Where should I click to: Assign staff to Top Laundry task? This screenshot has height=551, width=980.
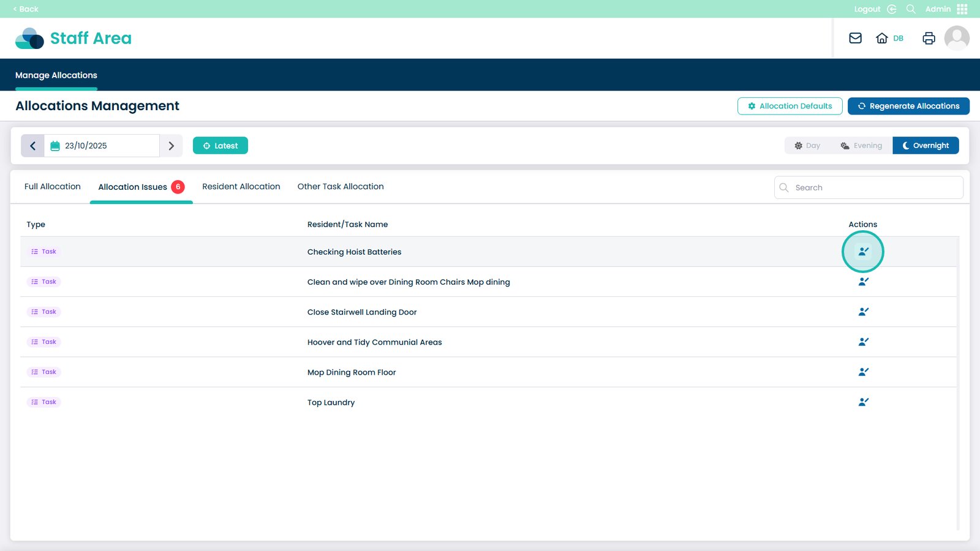pyautogui.click(x=863, y=402)
